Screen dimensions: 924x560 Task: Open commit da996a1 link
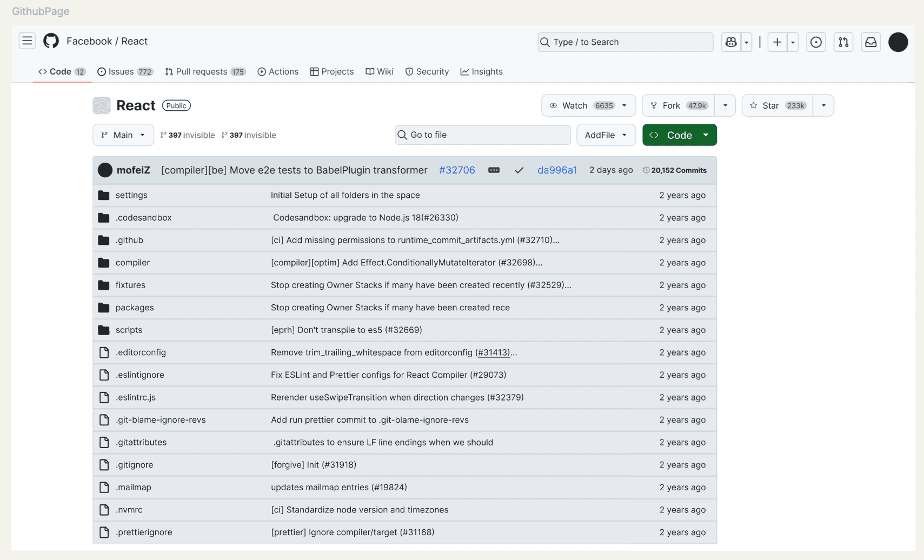(x=557, y=170)
